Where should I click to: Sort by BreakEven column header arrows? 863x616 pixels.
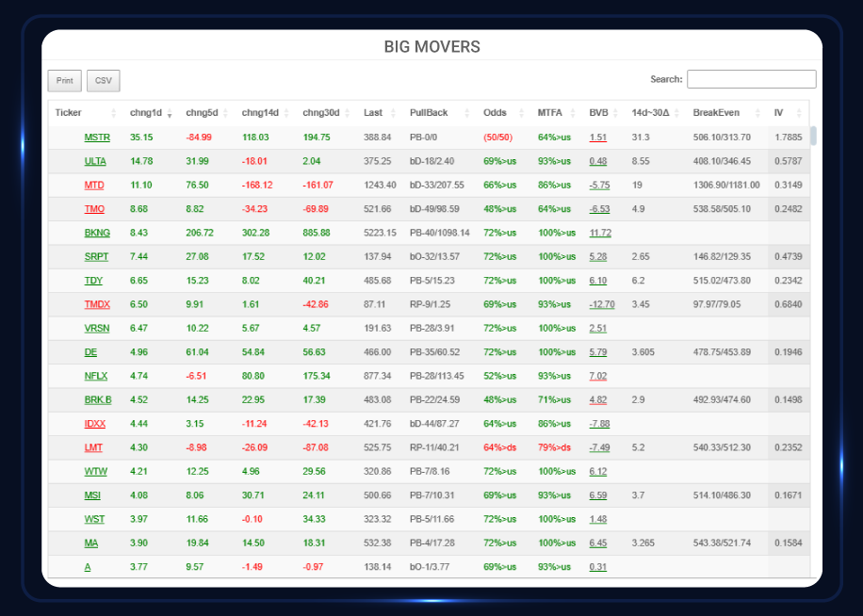758,113
